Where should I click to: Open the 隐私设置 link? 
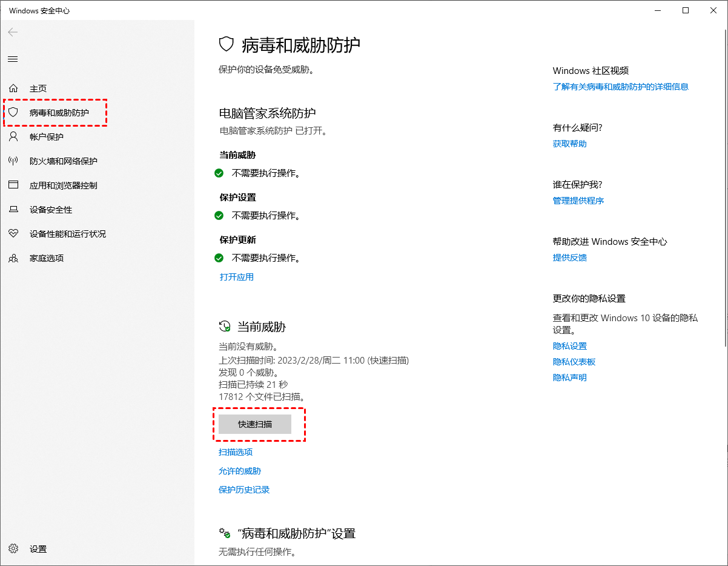click(x=570, y=346)
